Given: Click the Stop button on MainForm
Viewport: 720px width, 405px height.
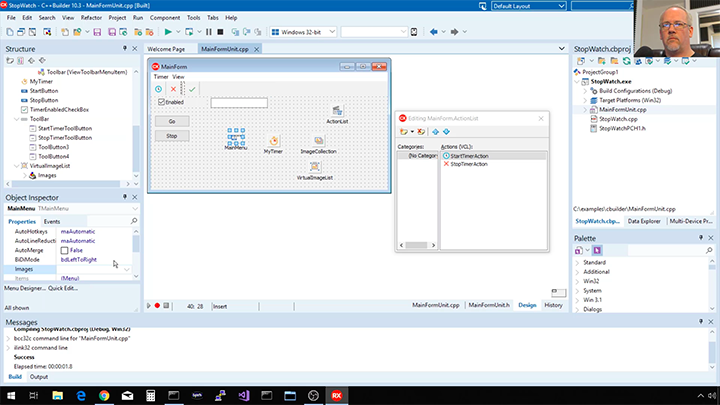Looking at the screenshot, I should [x=172, y=136].
